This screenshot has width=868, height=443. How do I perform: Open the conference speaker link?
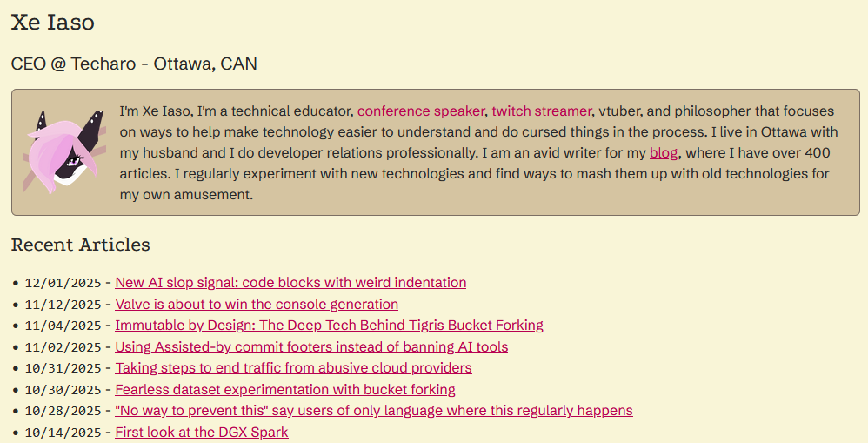coord(420,111)
